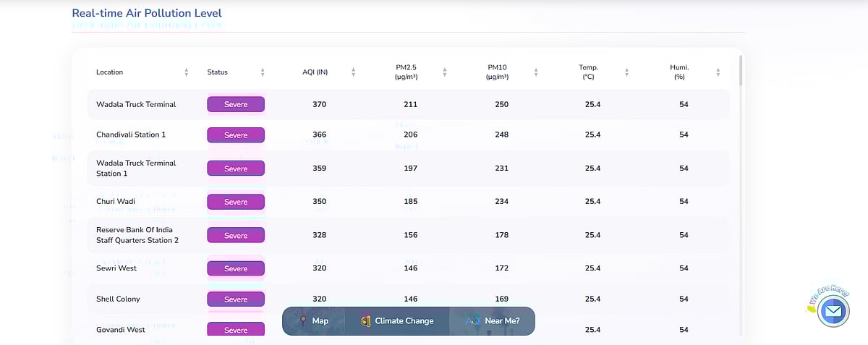Sort by AQI (IN) column arrows
Viewport: 868px width, 345px height.
[x=353, y=72]
